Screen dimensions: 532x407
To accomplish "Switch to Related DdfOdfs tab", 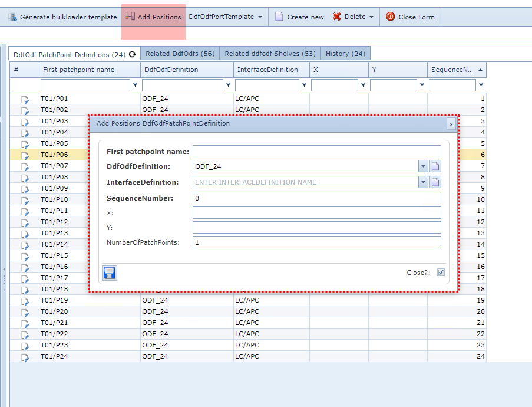I will [x=180, y=54].
